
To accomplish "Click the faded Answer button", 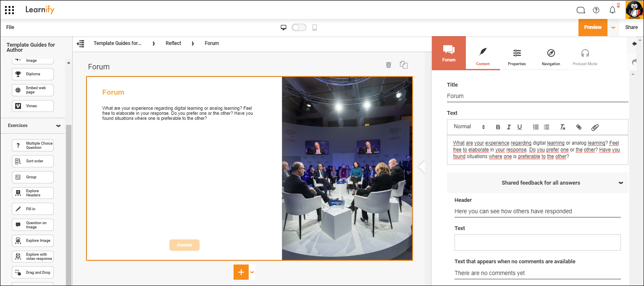I will coord(184,245).
